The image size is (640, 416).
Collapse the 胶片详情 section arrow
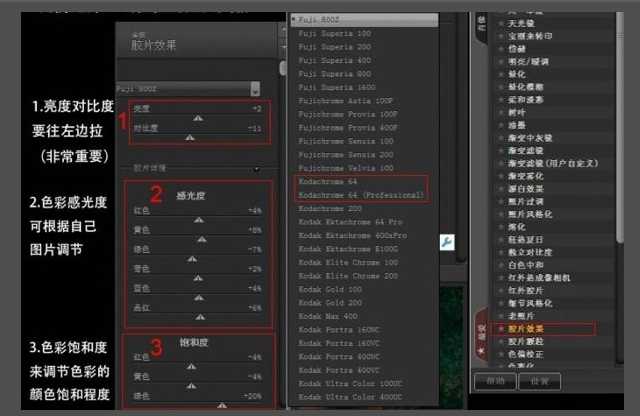[258, 169]
